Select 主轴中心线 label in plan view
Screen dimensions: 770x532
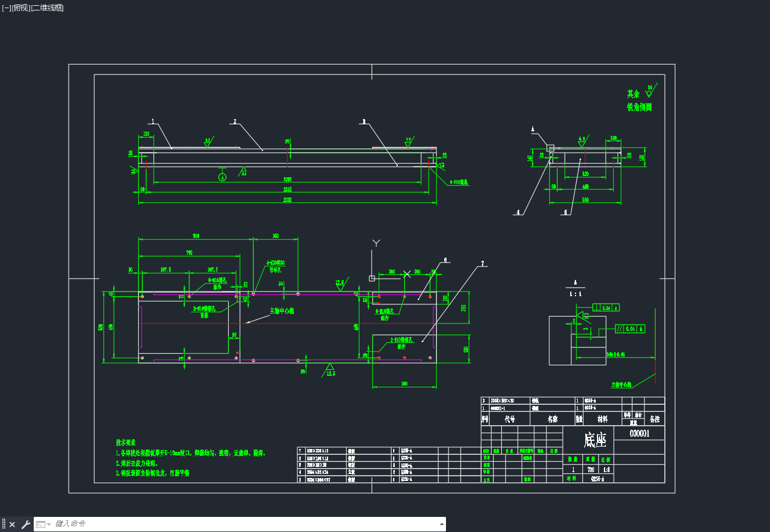click(x=282, y=311)
